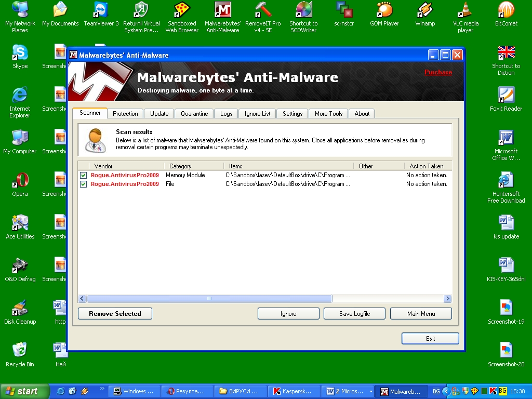Viewport: 532px width, 399px height.
Task: Open the About tab
Action: [x=362, y=114]
